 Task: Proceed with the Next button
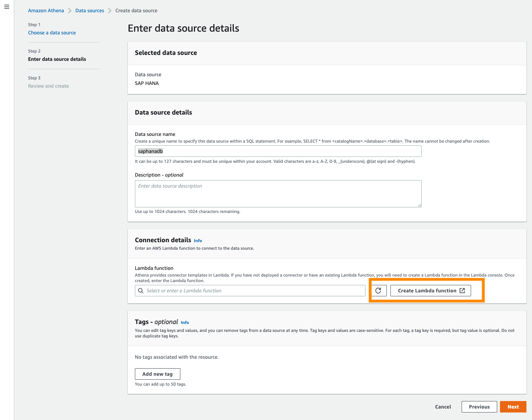click(x=513, y=407)
